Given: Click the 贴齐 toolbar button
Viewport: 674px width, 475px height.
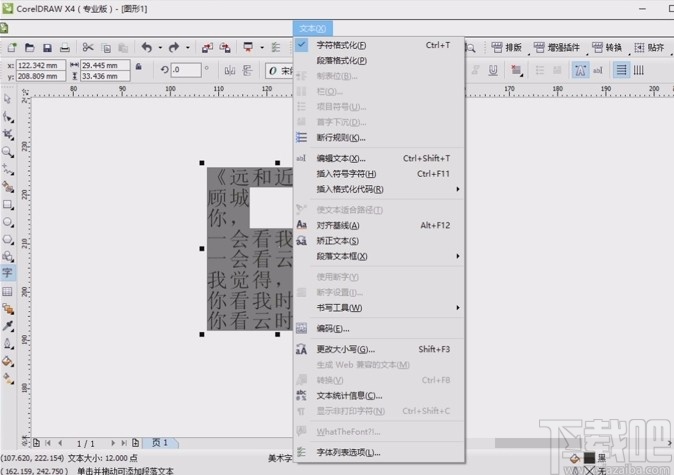Looking at the screenshot, I should [x=649, y=47].
